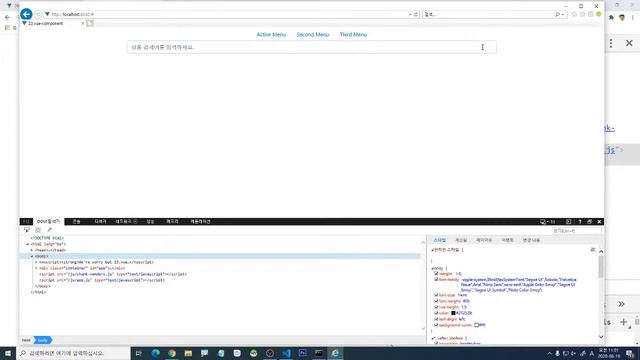Open Microsoft Edge from the taskbar
640x360 pixels.
coord(156,353)
